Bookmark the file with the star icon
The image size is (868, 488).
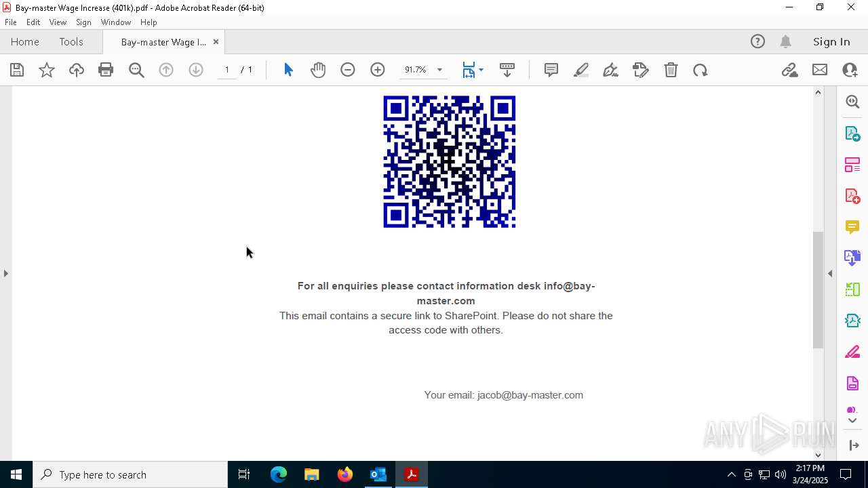point(47,70)
